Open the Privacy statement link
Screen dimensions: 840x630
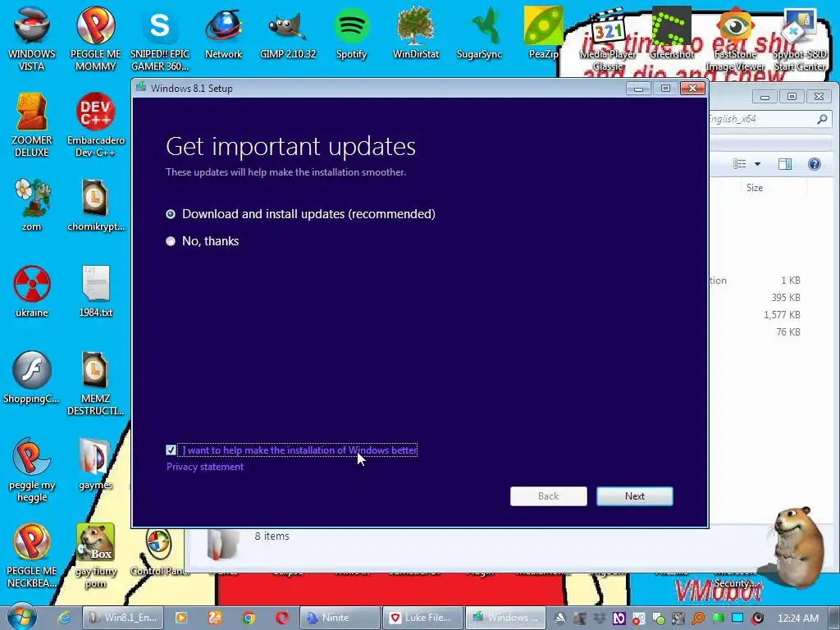click(204, 467)
